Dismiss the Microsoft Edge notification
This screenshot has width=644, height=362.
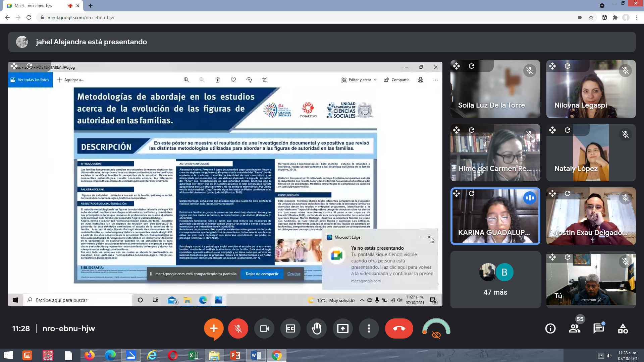429,237
